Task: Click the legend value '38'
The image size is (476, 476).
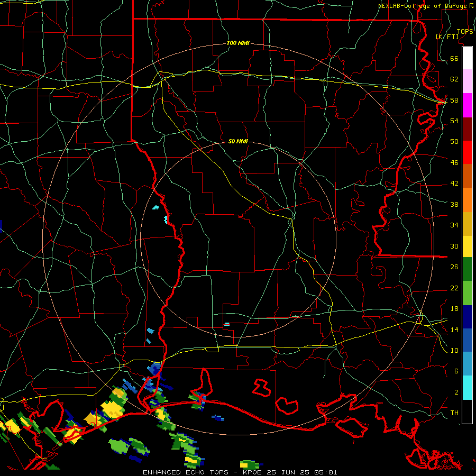Action: (454, 205)
